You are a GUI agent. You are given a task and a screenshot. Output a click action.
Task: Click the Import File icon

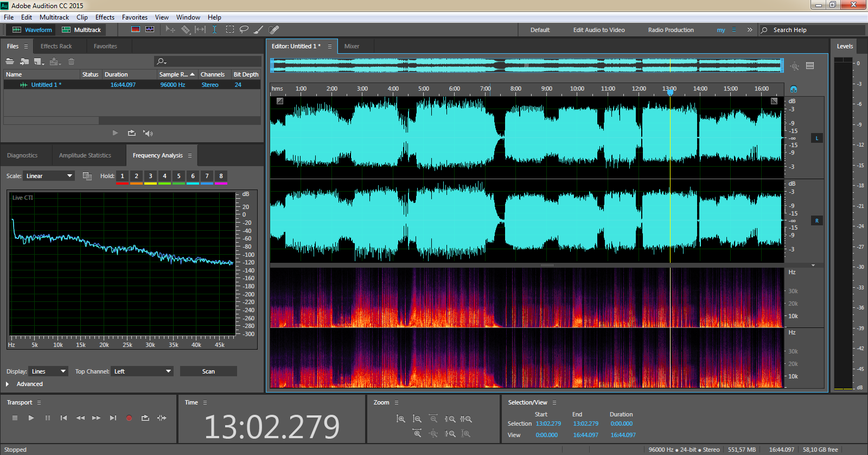24,61
